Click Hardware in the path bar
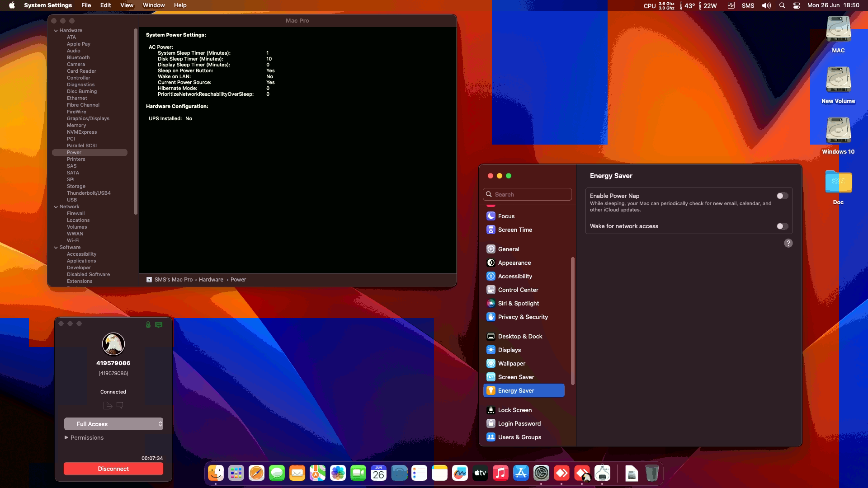 211,280
